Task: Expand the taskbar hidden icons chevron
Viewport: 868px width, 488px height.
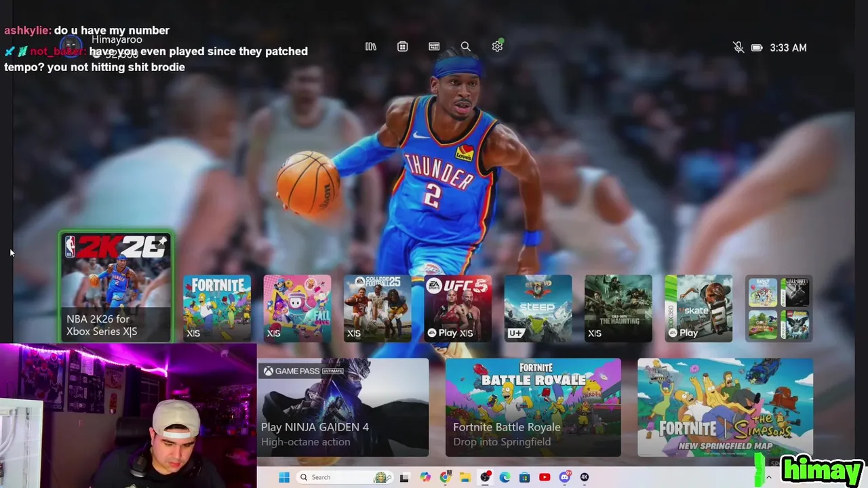Action: [x=768, y=477]
